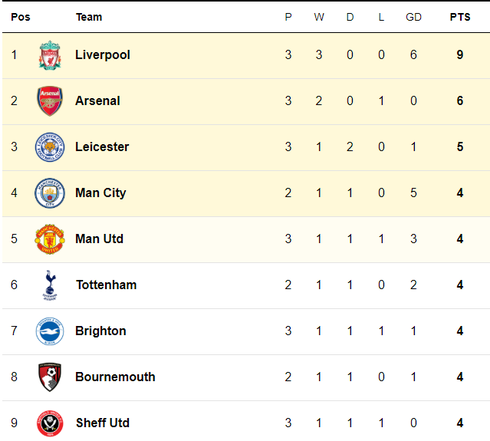Select the Bournemouth team name
This screenshot has width=490, height=441.
click(115, 377)
